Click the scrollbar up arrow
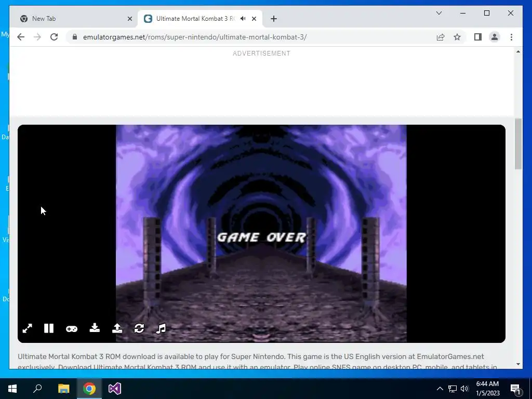The height and width of the screenshot is (399, 532). tap(518, 51)
